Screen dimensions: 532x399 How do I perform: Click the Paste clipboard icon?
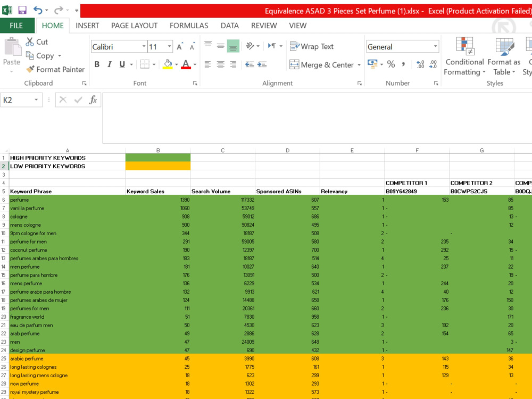pos(12,47)
